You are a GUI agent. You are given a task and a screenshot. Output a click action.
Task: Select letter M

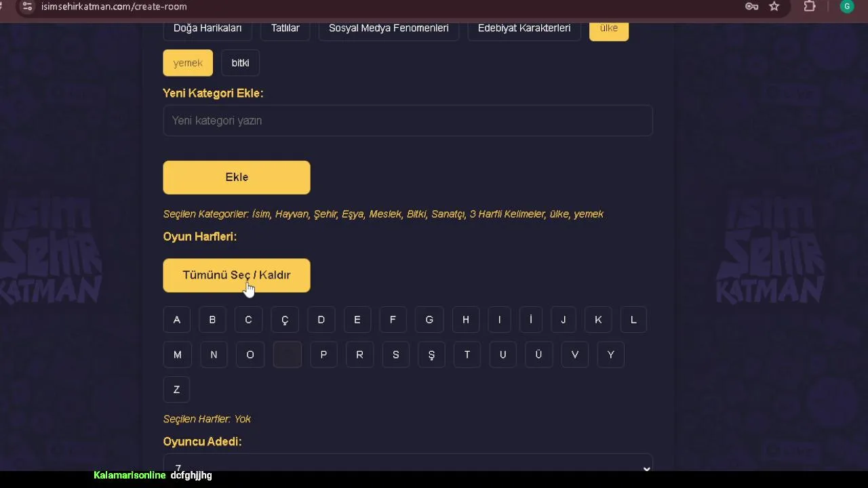178,354
